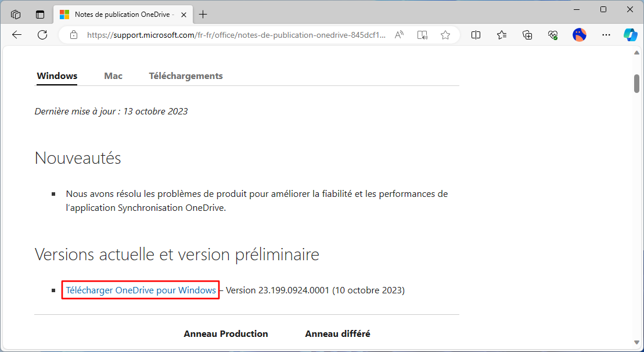The height and width of the screenshot is (352, 644).
Task: Select the Notes de publication OneDrive browser tab
Action: click(x=121, y=15)
